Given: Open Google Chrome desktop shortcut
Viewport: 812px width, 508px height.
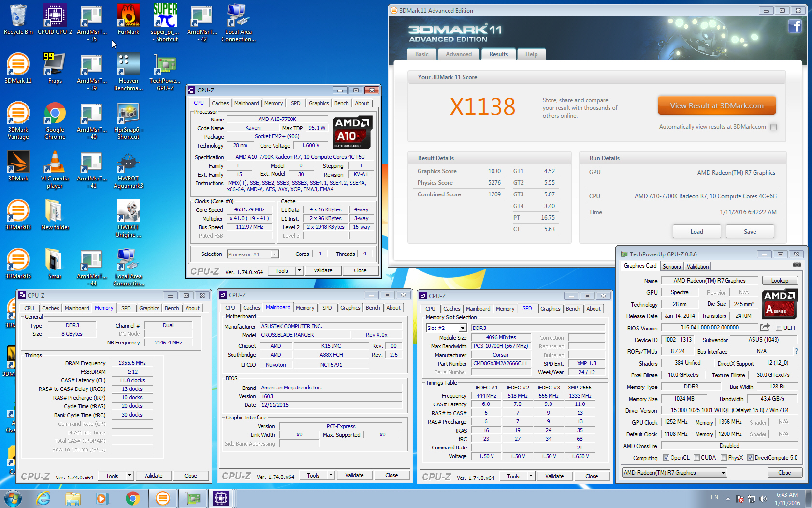Looking at the screenshot, I should (55, 121).
